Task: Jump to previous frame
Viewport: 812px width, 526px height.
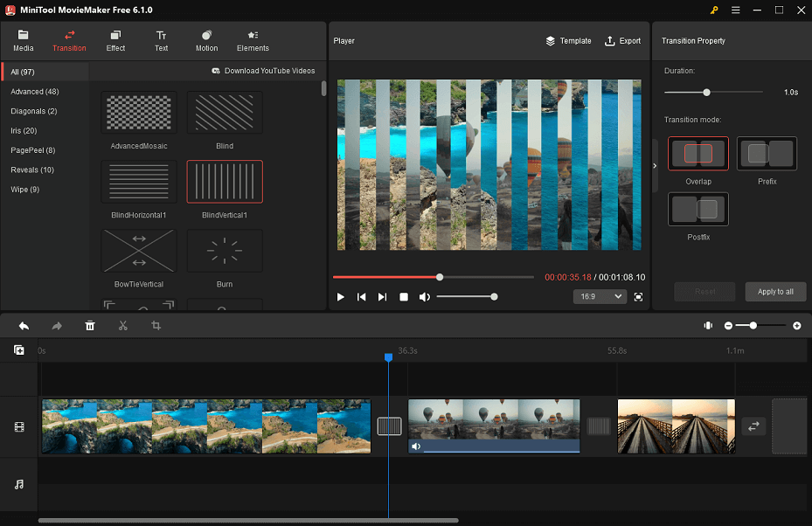Action: click(x=362, y=297)
